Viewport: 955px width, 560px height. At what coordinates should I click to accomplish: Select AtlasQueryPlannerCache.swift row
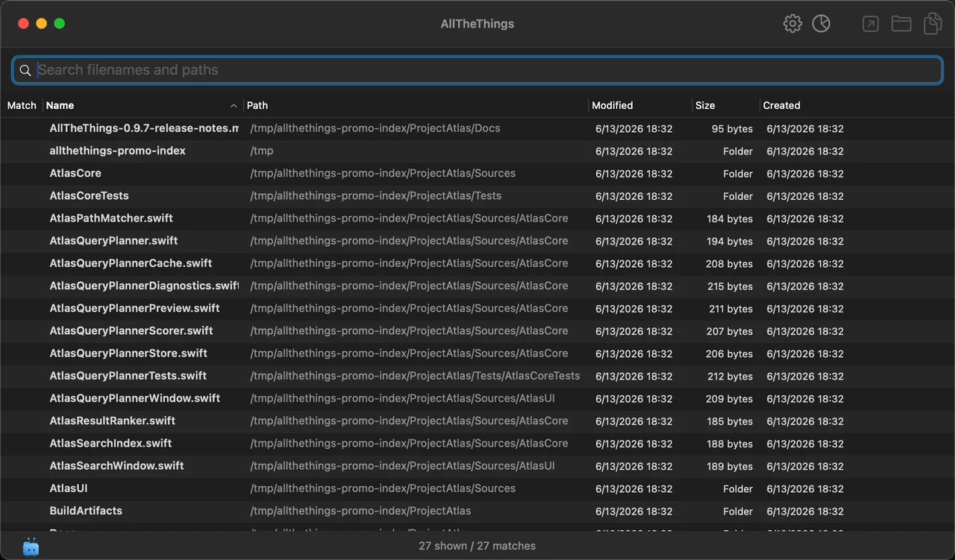[477, 263]
